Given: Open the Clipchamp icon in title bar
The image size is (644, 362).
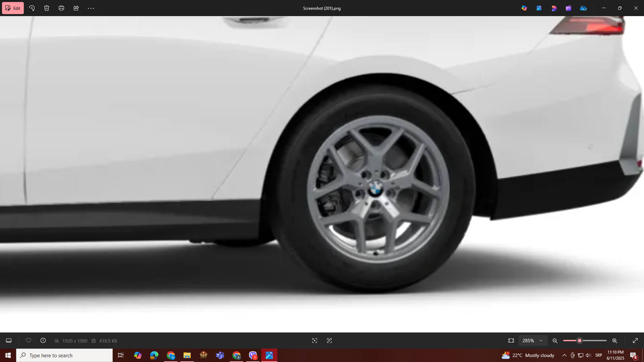Looking at the screenshot, I should 554,8.
